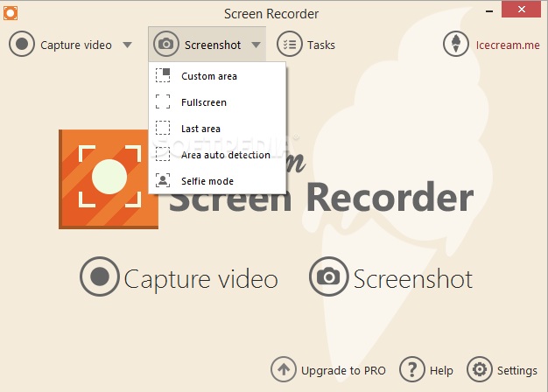Click the Selfie mode person icon
This screenshot has height=392, width=548.
(163, 180)
